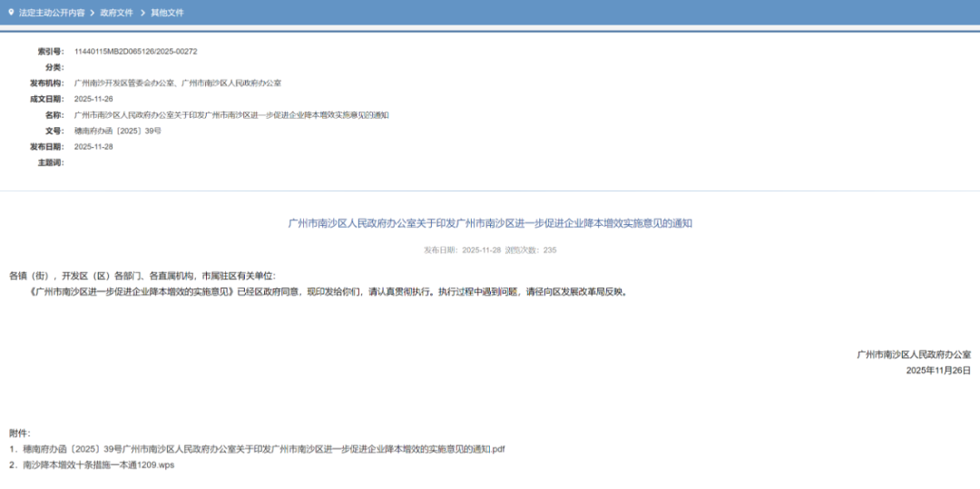Open the 法定主动公开内容 breadcrumb

[x=52, y=13]
